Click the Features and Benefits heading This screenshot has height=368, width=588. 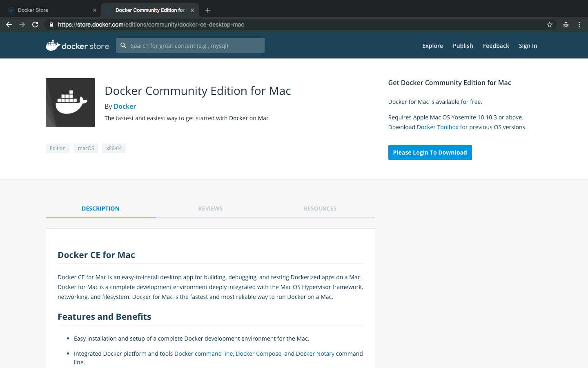pyautogui.click(x=105, y=317)
